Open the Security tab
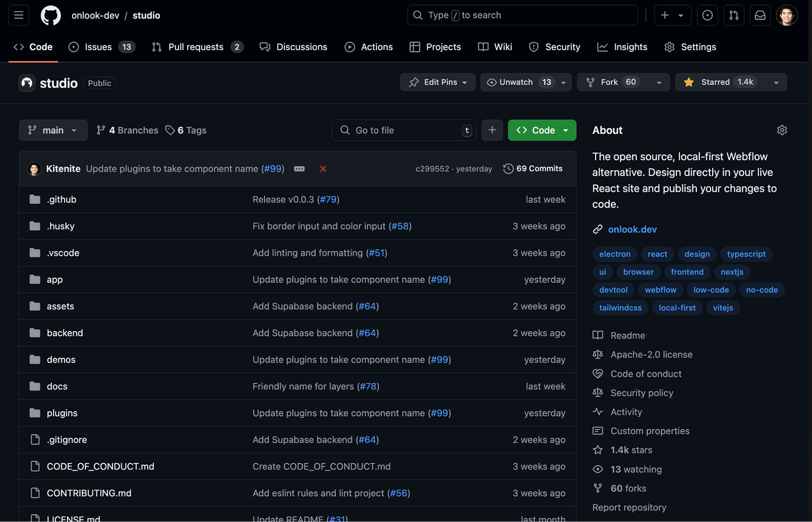The height and width of the screenshot is (522, 812). coord(554,47)
